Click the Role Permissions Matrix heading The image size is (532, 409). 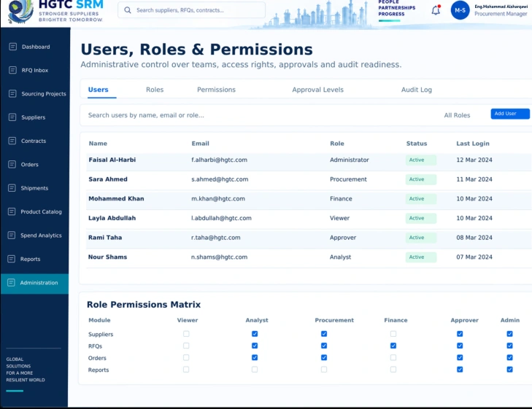(x=144, y=304)
